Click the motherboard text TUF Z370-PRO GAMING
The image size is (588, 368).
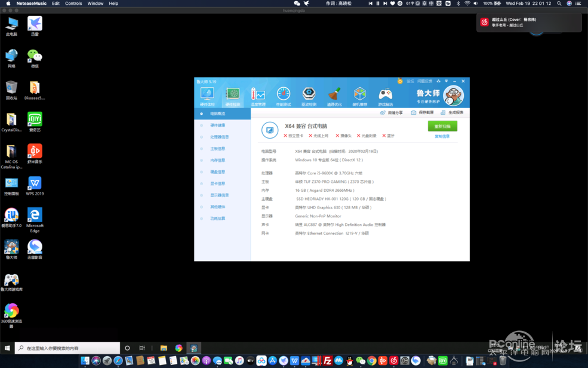(x=334, y=182)
